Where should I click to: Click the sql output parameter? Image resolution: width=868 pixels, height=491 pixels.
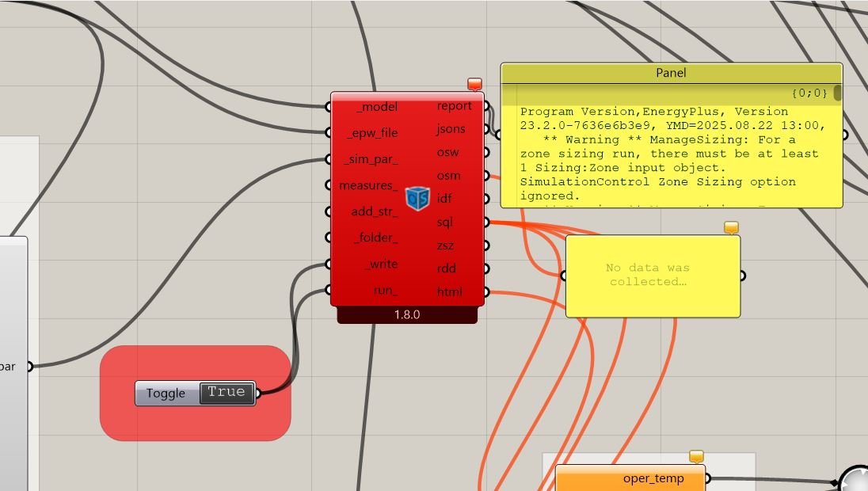[x=444, y=222]
